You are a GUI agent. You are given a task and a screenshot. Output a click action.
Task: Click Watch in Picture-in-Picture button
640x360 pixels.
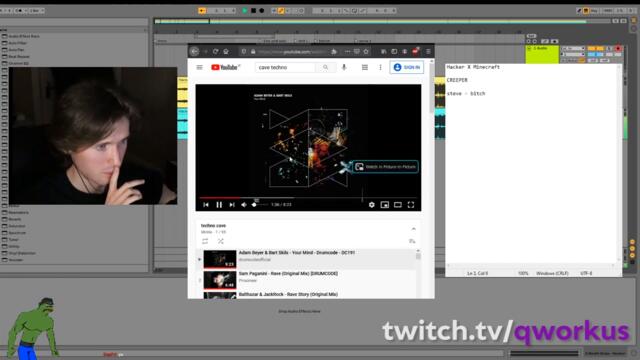tap(385, 167)
